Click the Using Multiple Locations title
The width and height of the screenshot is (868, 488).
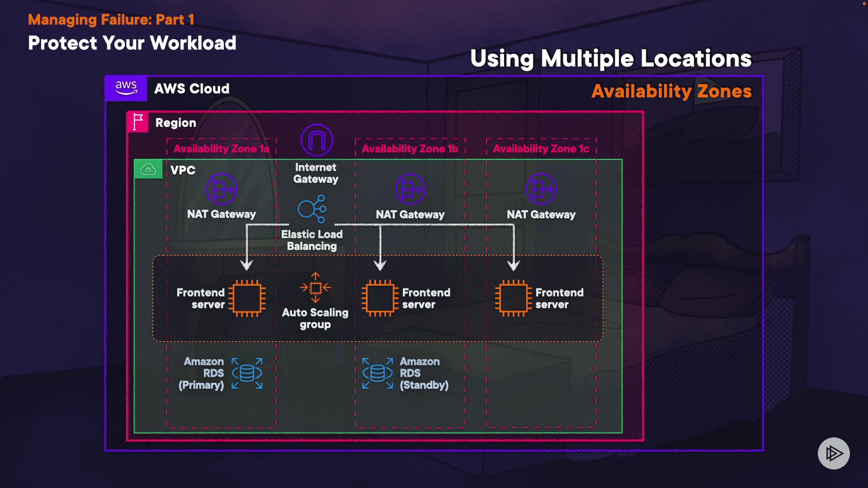click(610, 59)
